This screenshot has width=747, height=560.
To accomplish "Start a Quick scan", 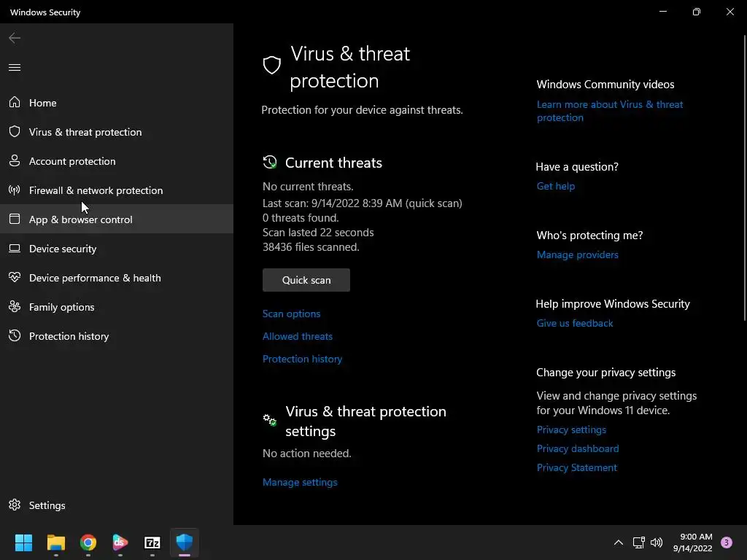I will (306, 280).
